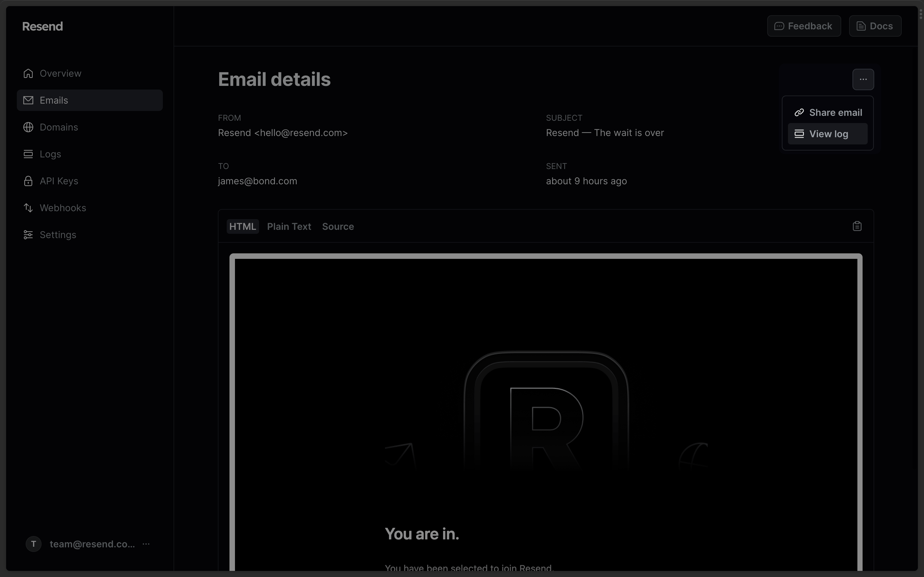Open the Feedback button

[x=804, y=26]
